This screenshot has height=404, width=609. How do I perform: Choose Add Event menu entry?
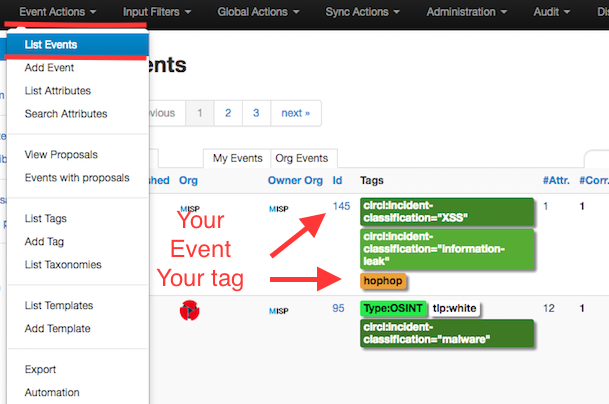point(50,68)
